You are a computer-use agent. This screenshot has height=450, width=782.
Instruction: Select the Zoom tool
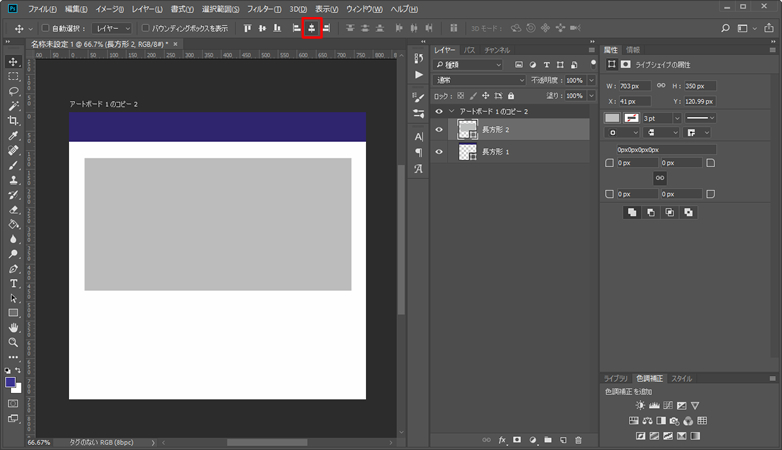13,342
